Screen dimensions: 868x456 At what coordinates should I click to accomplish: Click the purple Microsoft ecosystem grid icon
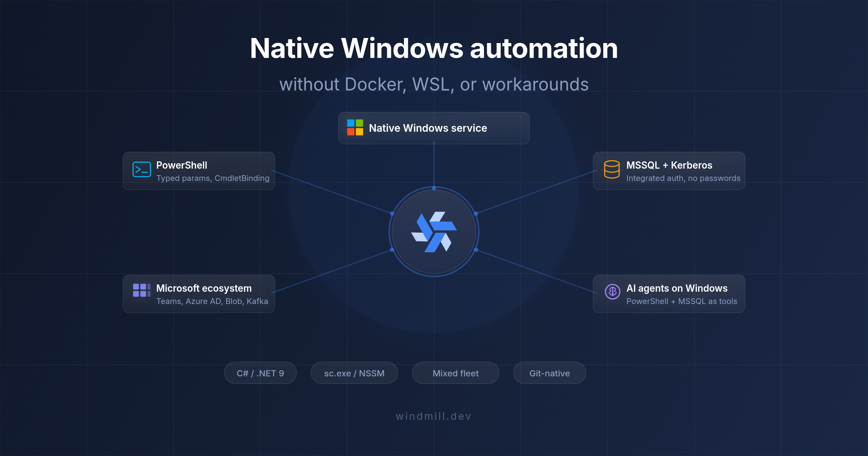pos(141,290)
